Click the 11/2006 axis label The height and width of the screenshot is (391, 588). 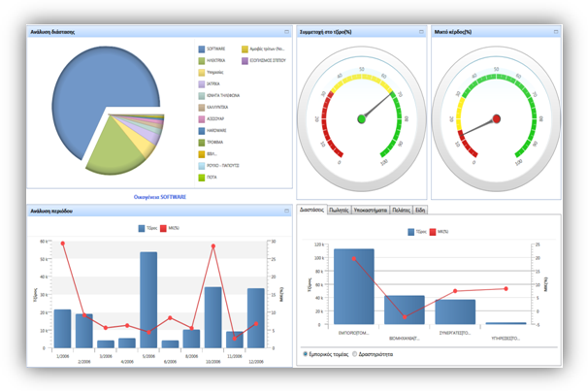click(235, 356)
